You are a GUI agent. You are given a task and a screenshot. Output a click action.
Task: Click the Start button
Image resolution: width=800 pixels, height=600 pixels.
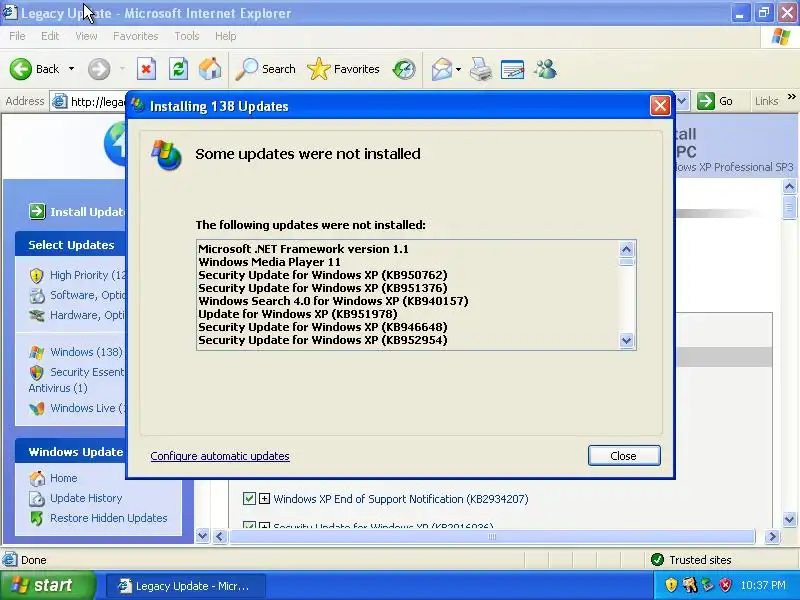[47, 585]
